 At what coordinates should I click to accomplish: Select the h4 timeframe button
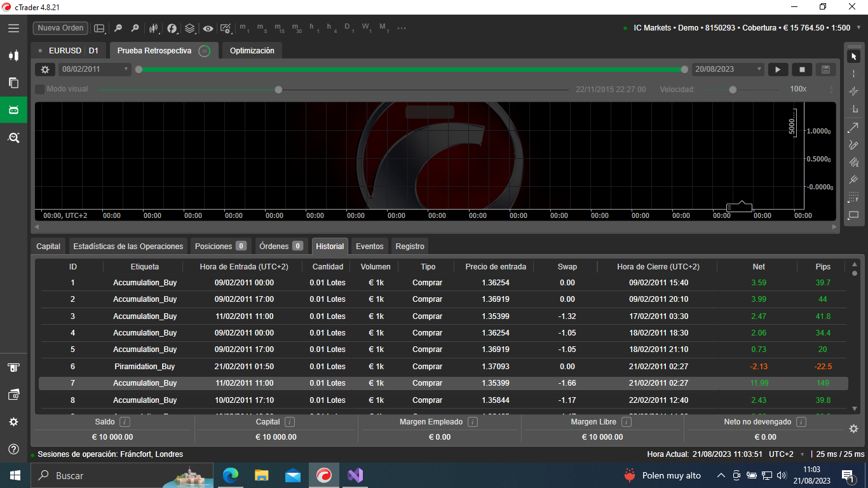click(x=332, y=28)
